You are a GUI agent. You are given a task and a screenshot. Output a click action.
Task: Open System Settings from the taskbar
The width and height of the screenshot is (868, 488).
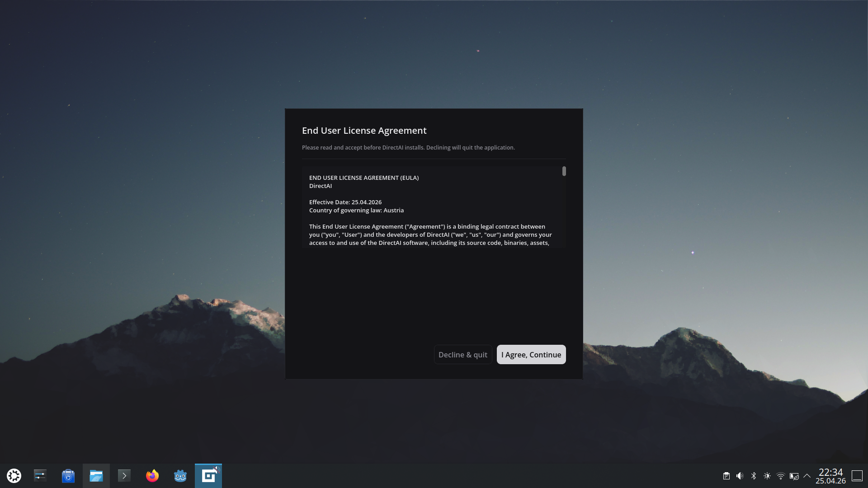[40, 476]
